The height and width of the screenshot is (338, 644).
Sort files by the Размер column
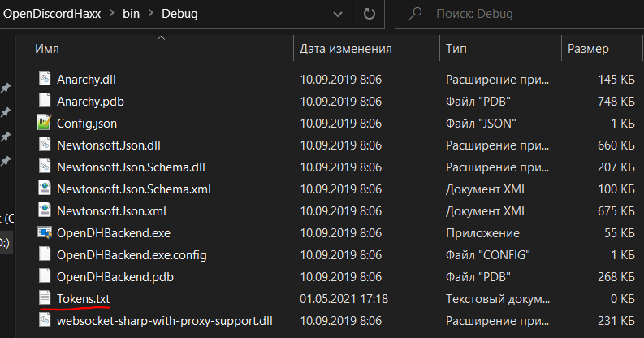[588, 49]
